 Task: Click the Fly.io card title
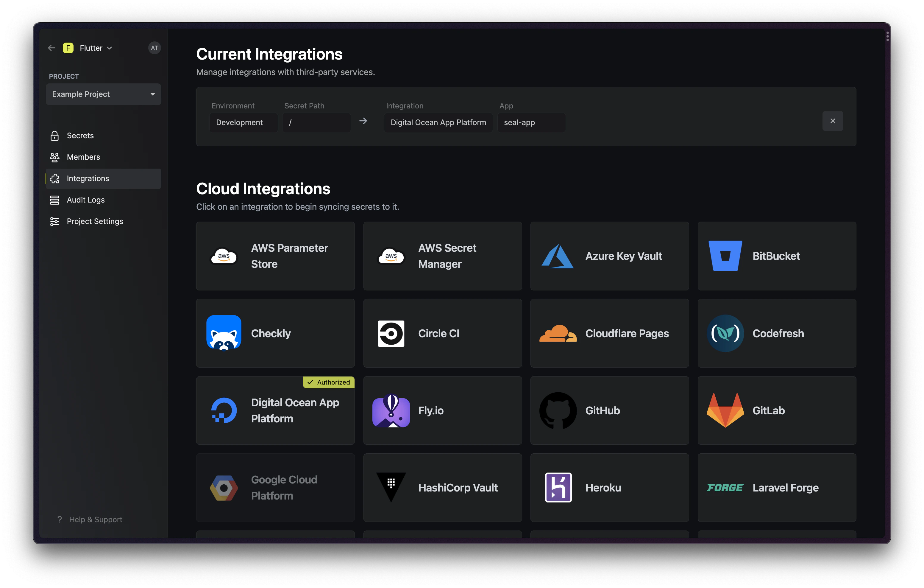[431, 410]
